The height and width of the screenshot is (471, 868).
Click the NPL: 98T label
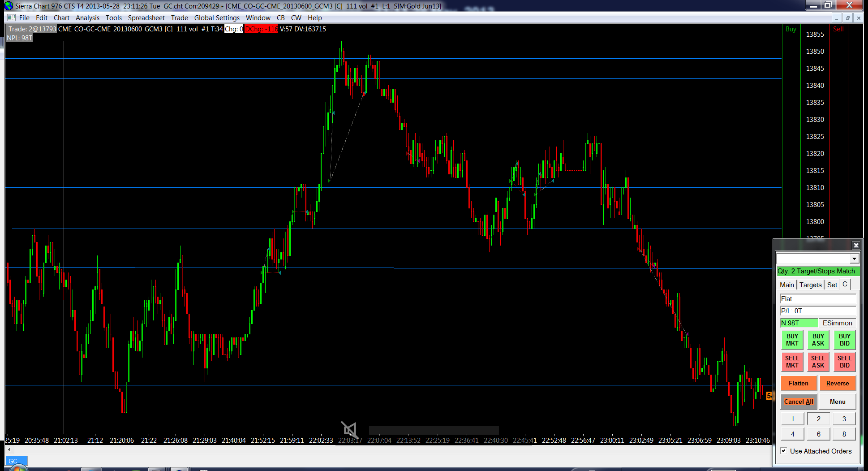(x=19, y=38)
